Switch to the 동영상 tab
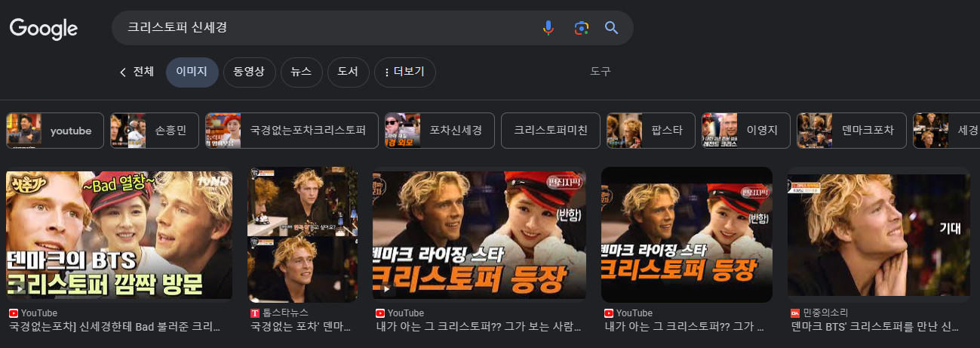This screenshot has height=348, width=980. pos(249,72)
